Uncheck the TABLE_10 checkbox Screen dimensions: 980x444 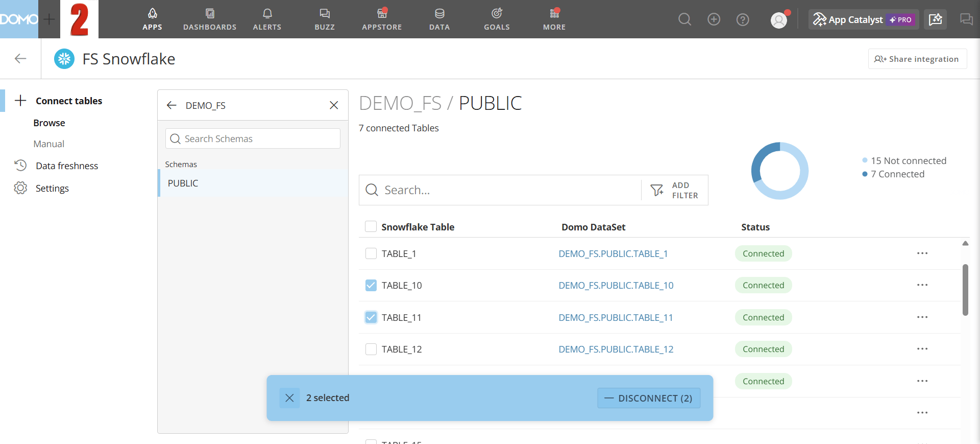tap(371, 285)
